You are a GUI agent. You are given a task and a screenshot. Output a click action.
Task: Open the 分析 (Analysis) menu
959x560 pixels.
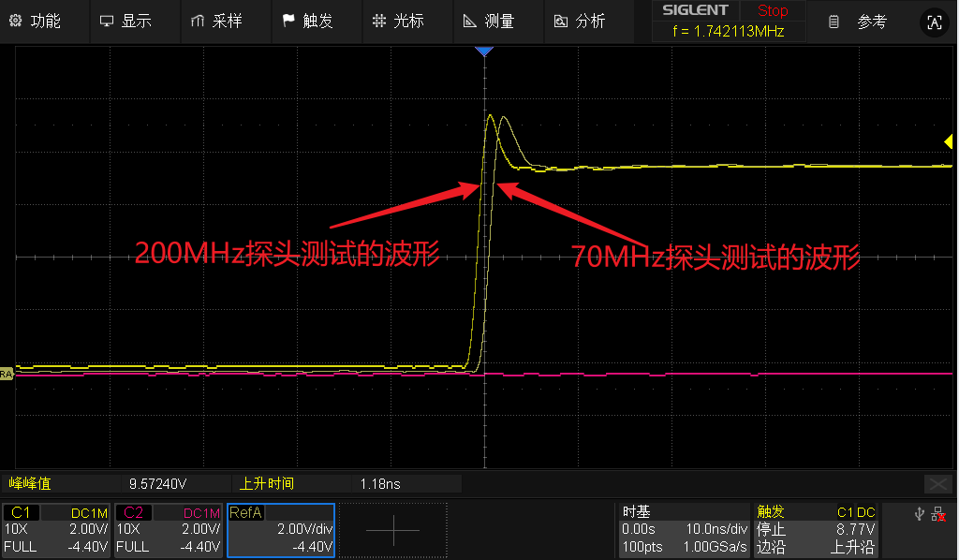coord(579,21)
